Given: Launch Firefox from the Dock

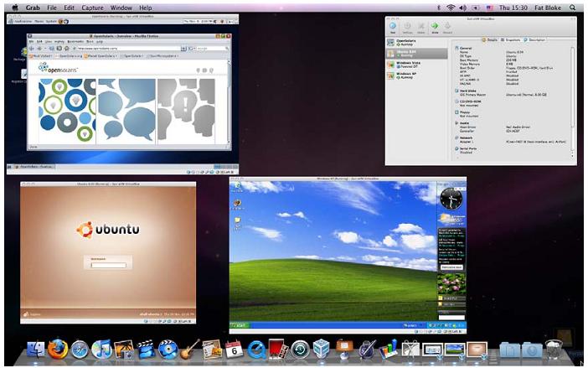Looking at the screenshot, I should 58,350.
